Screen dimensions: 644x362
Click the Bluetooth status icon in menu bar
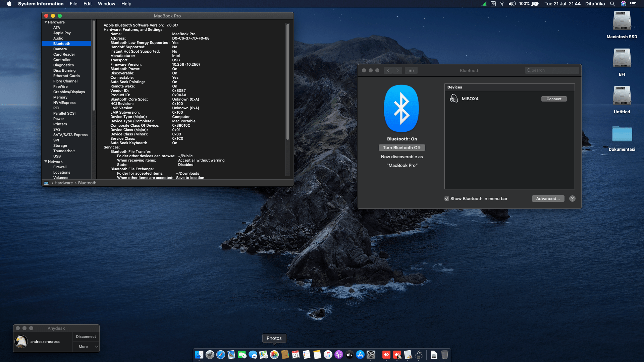pos(502,4)
